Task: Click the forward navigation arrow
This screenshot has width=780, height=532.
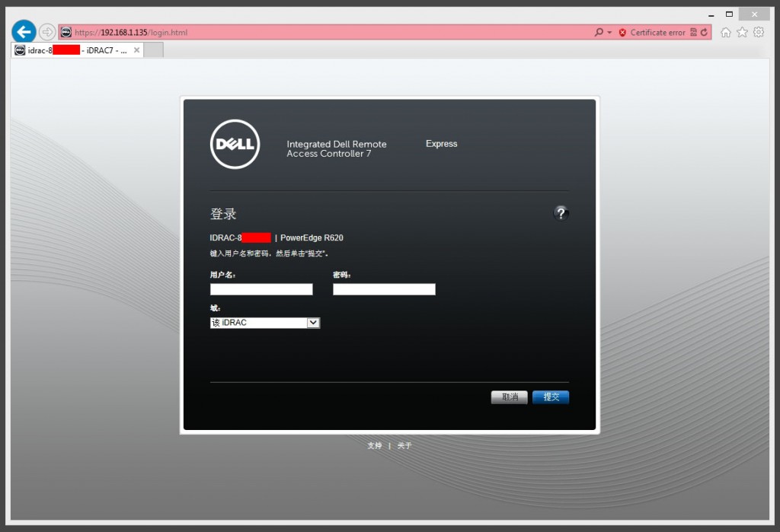Action: 46,32
